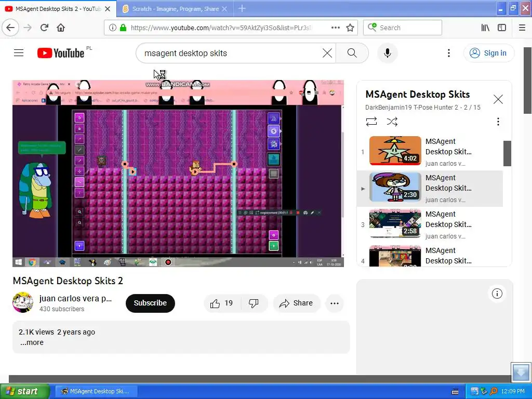
Task: Submit search with the magnifier button
Action: (x=352, y=53)
